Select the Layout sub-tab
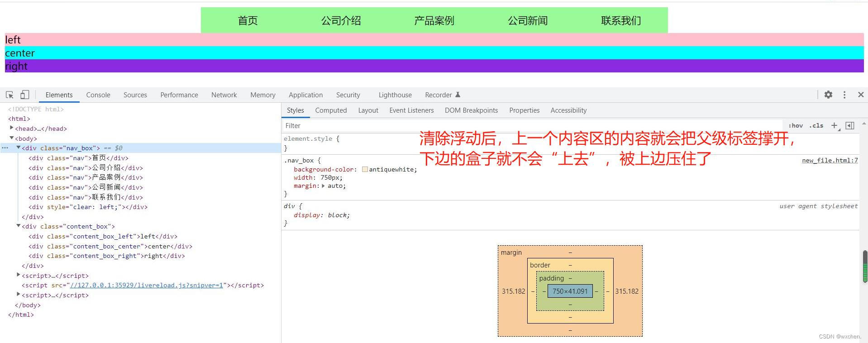The height and width of the screenshot is (343, 868). coord(368,110)
